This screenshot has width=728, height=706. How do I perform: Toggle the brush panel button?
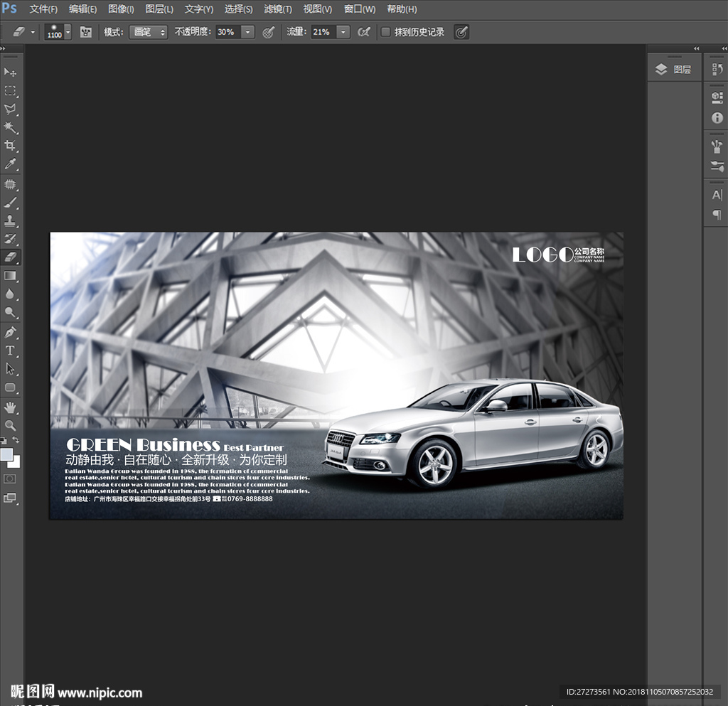coord(86,32)
